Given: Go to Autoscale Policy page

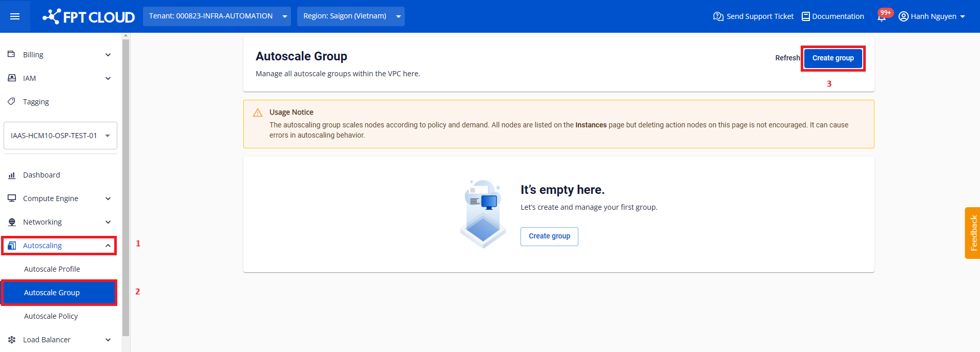Looking at the screenshot, I should [51, 316].
